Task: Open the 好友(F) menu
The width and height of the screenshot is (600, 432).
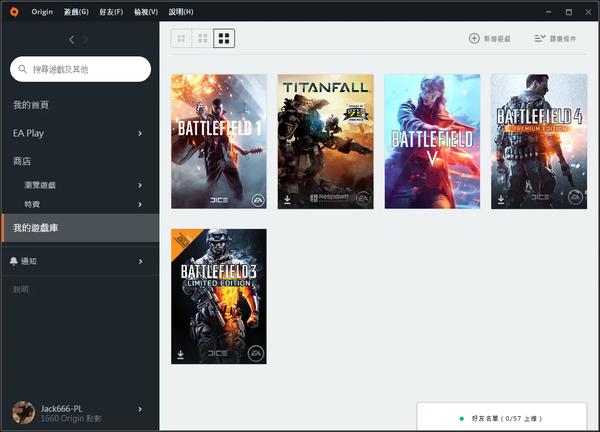Action: [x=111, y=12]
